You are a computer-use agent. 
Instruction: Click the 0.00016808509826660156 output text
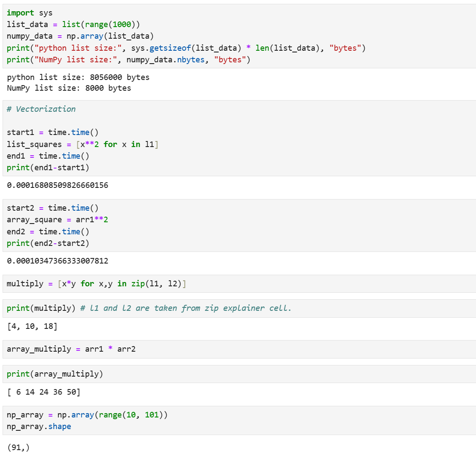[x=58, y=185]
